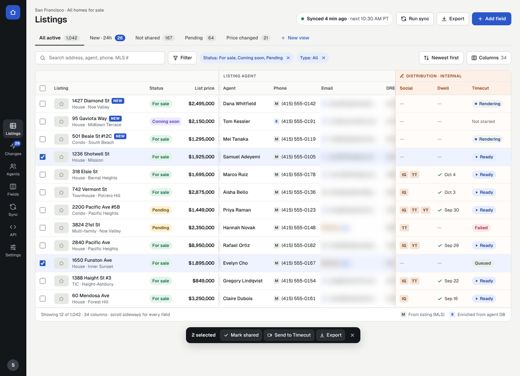Check the 95 Gaviota Way row
This screenshot has width=520, height=376.
(43, 121)
